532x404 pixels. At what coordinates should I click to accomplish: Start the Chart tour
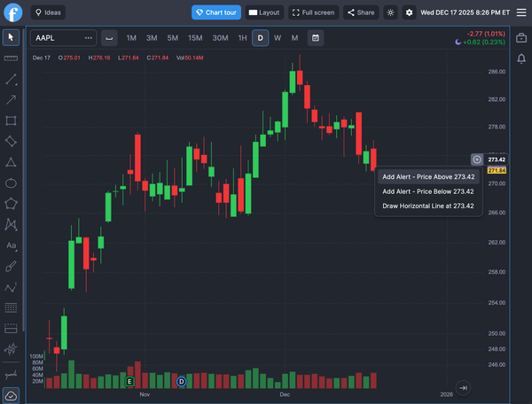(215, 13)
